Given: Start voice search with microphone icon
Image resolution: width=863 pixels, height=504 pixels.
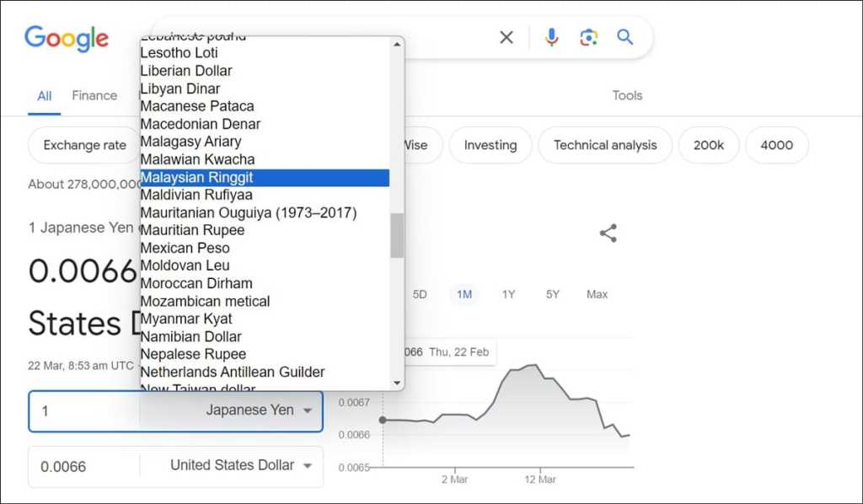Looking at the screenshot, I should click(x=552, y=37).
